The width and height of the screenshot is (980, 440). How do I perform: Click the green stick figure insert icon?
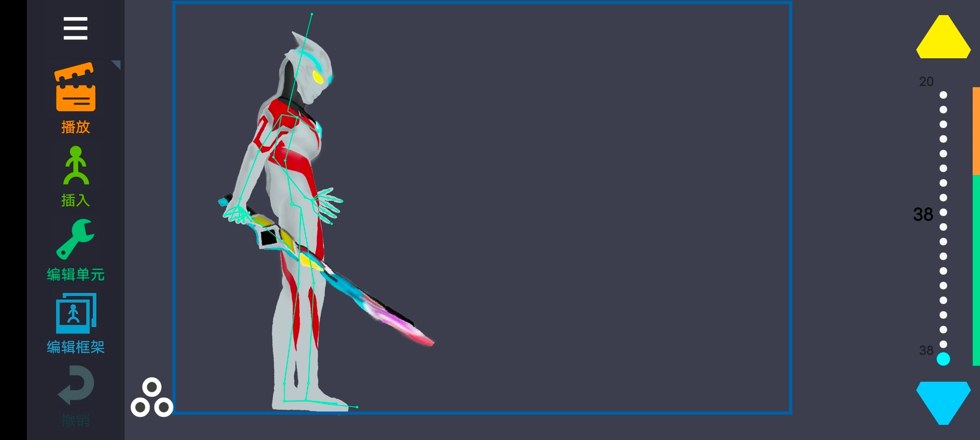point(76,166)
